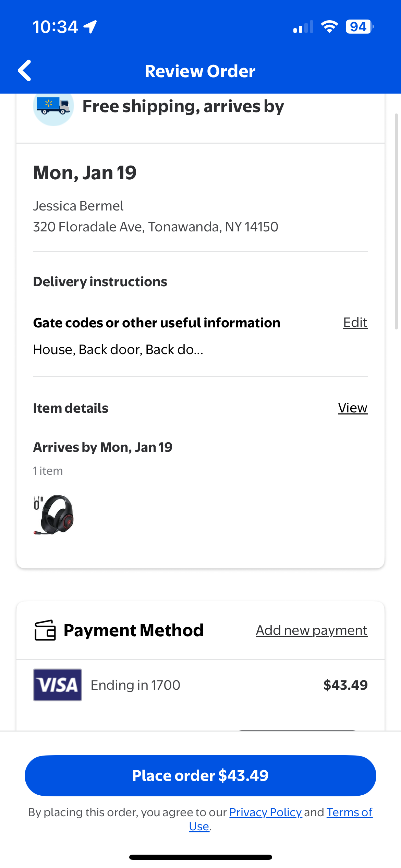Open the gaming headset item thumbnail
The height and width of the screenshot is (868, 401).
[54, 515]
